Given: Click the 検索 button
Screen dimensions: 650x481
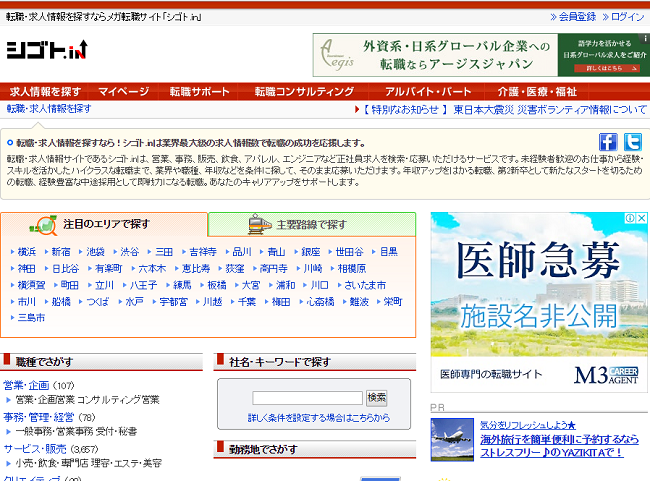Looking at the screenshot, I should (376, 398).
